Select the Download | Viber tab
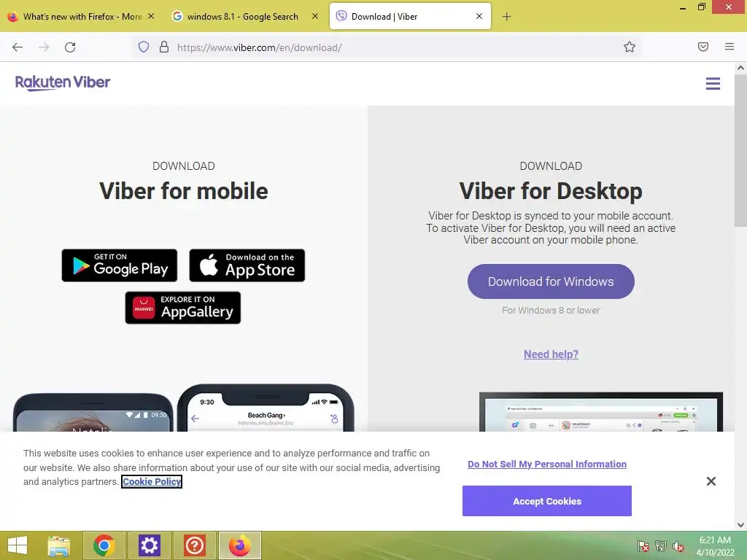The width and height of the screenshot is (747, 560). coord(410,16)
